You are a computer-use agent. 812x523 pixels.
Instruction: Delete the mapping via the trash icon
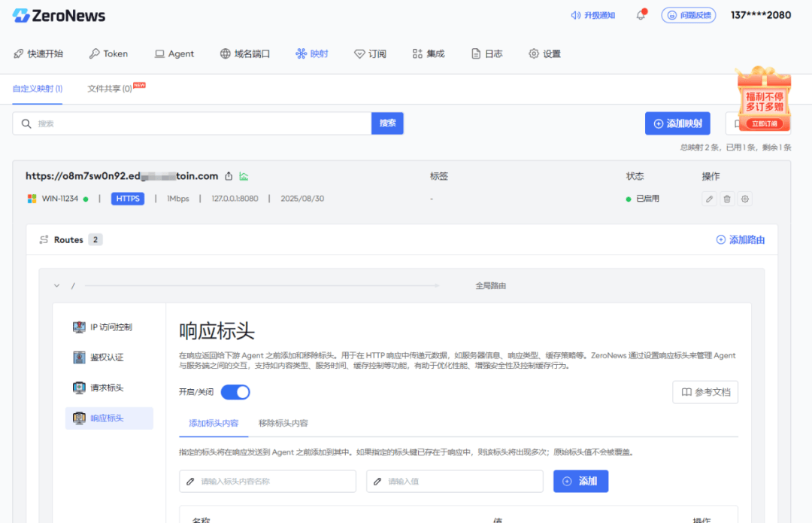[726, 199]
